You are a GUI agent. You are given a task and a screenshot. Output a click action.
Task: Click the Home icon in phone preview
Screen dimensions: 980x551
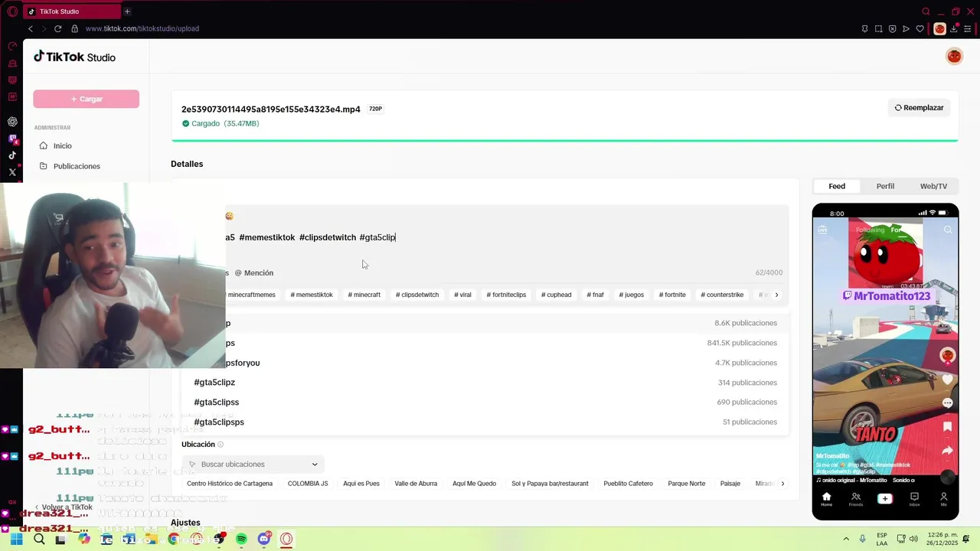point(826,498)
